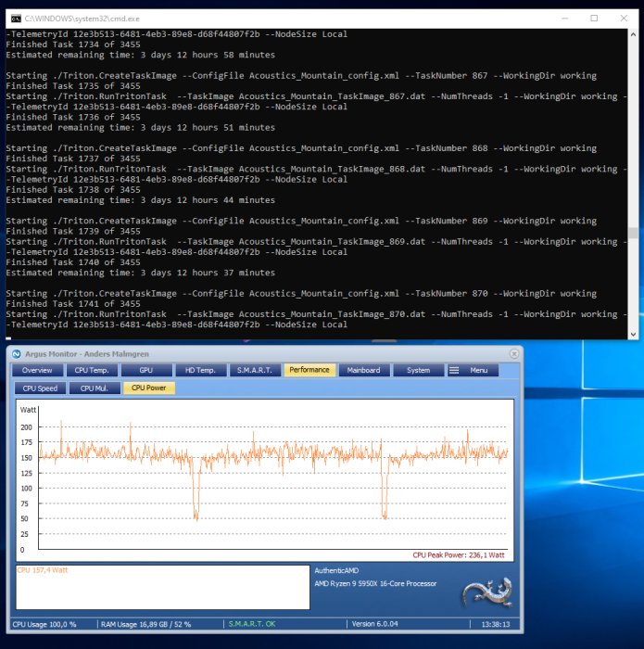Click the scroll-up arrow in cmd window
644x649 pixels.
[633, 34]
